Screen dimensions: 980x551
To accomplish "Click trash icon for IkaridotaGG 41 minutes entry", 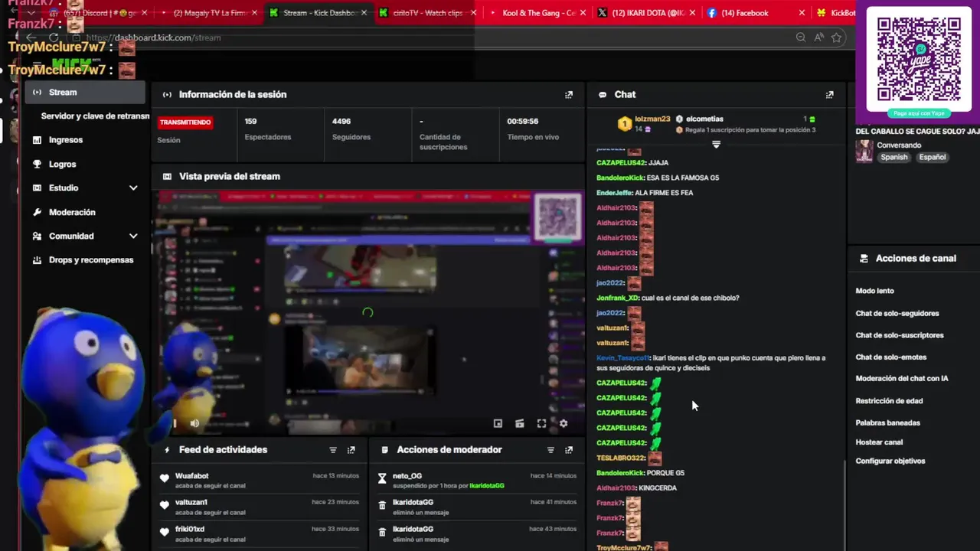I will tap(382, 505).
